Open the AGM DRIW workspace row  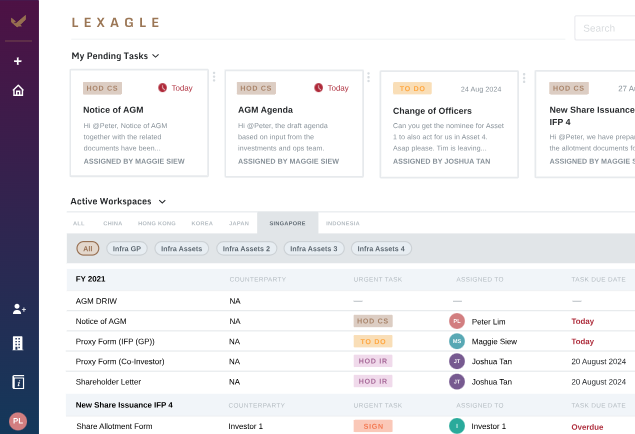(x=351, y=301)
